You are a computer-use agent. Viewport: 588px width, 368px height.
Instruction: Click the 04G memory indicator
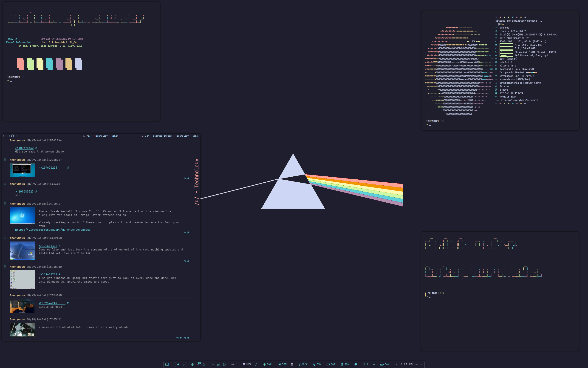click(x=331, y=364)
